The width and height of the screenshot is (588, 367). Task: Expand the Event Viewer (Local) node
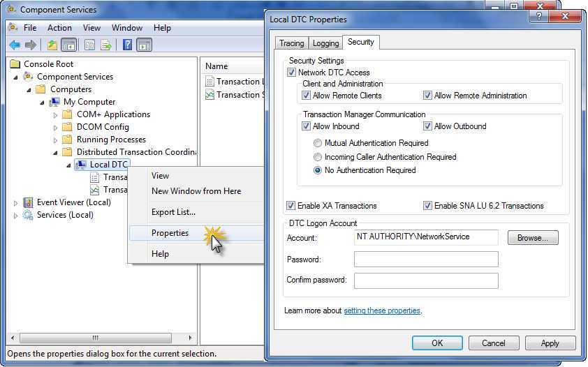[16, 203]
